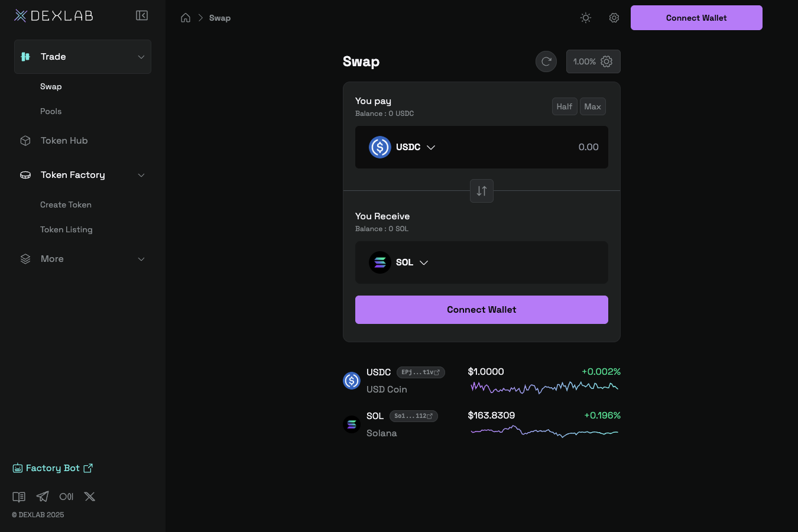798x532 pixels.
Task: Click Balance : 0 SOL text
Action: pos(382,229)
